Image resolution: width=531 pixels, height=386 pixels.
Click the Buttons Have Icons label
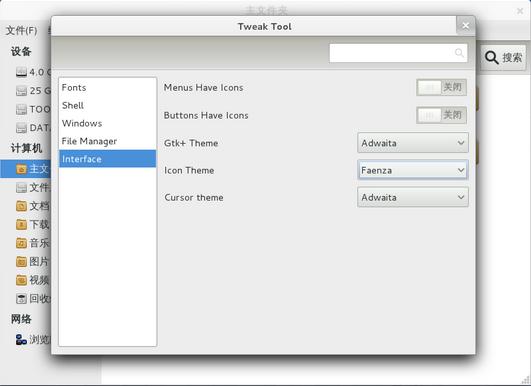pos(206,115)
